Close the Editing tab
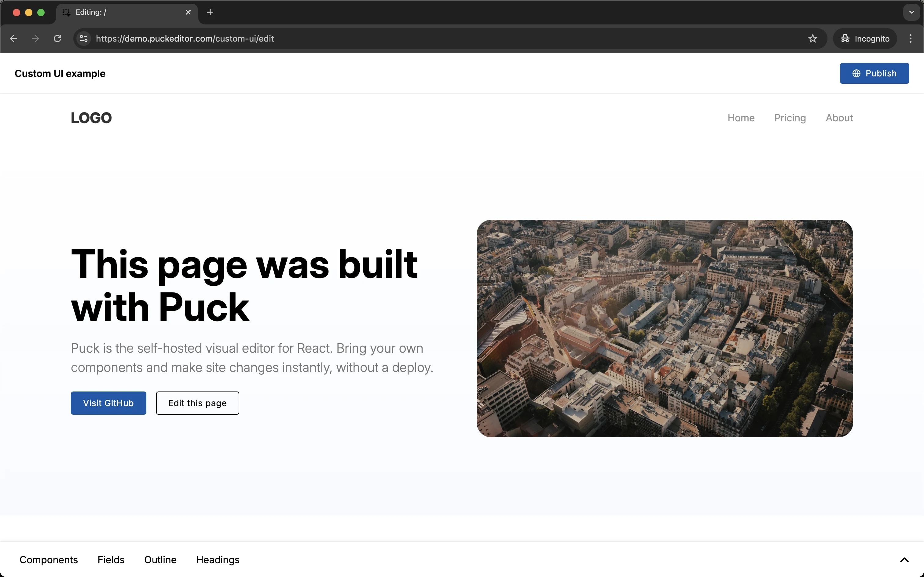Screen dimensions: 924x577 point(188,12)
